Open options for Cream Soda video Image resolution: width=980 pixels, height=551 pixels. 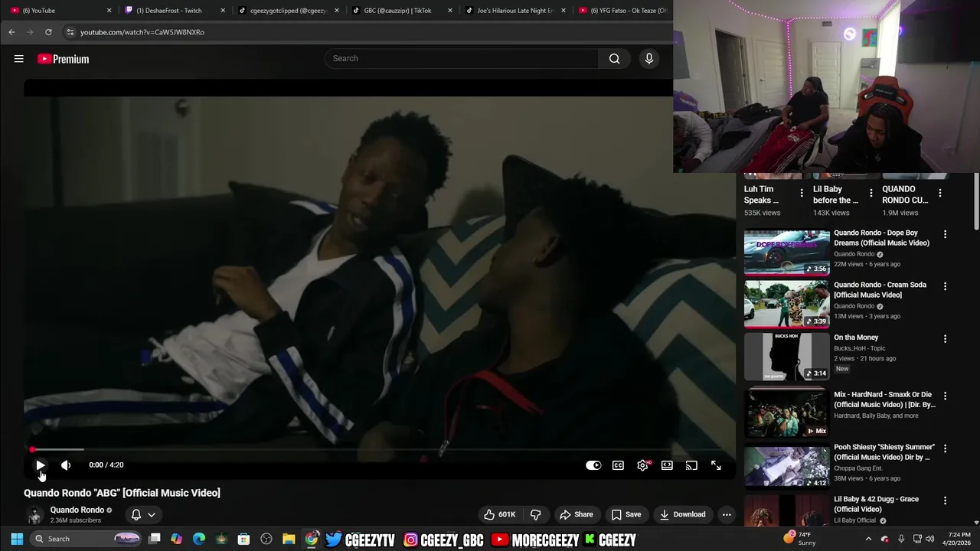point(945,286)
